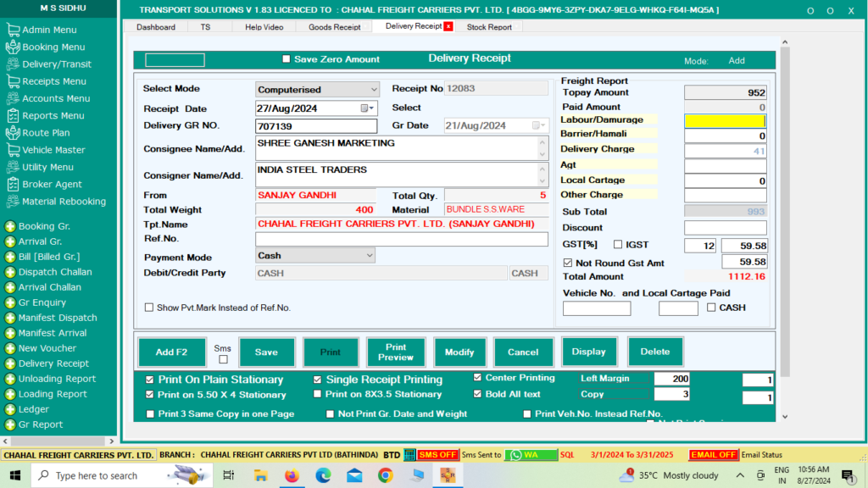The width and height of the screenshot is (868, 488).
Task: Click the SMS OFF status indicator
Action: (437, 455)
